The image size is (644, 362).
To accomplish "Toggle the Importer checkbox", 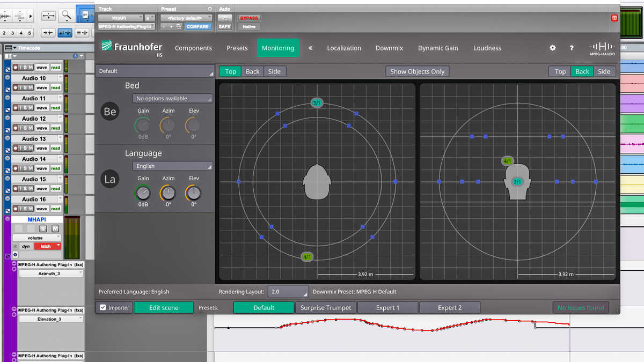I will [x=103, y=307].
